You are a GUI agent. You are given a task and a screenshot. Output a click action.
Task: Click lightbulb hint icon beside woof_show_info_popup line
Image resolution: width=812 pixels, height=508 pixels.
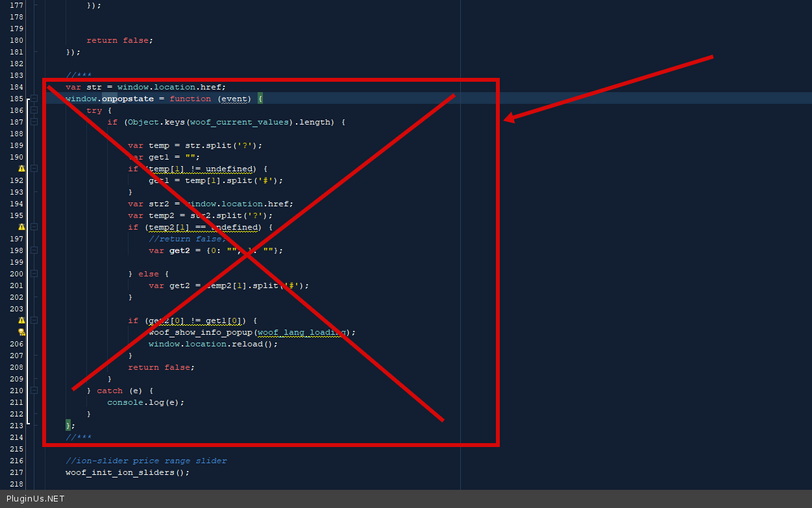(x=21, y=332)
